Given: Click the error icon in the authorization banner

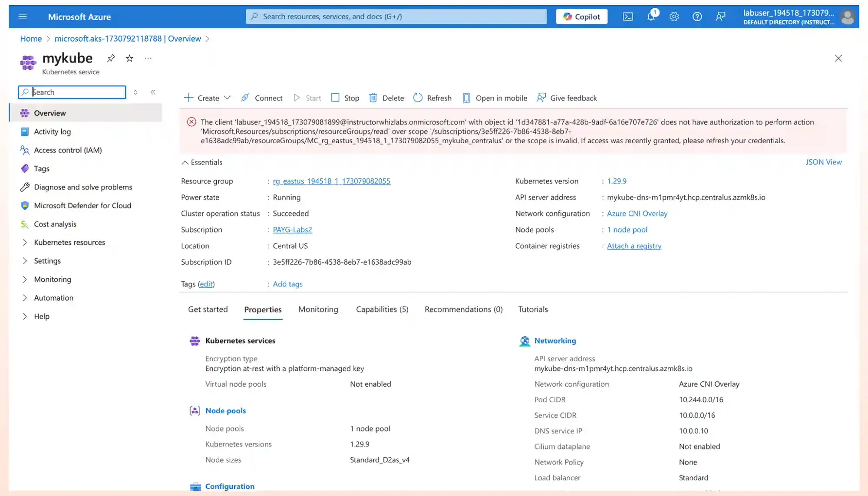Looking at the screenshot, I should tap(191, 122).
